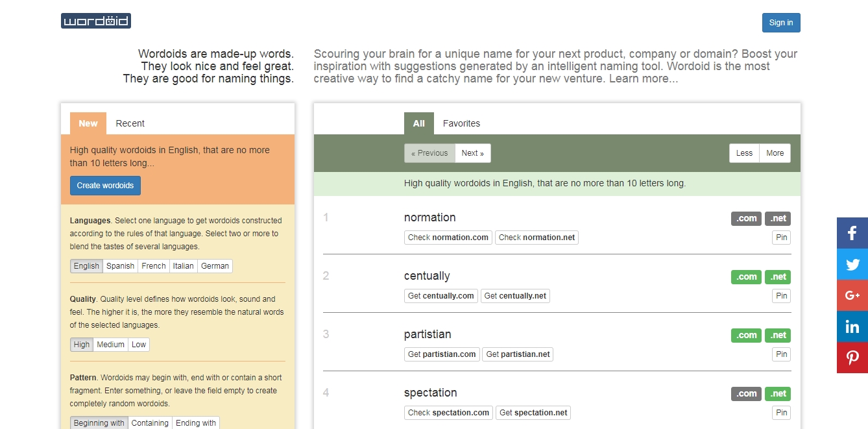
Task: Go to Next results page
Action: (x=473, y=153)
